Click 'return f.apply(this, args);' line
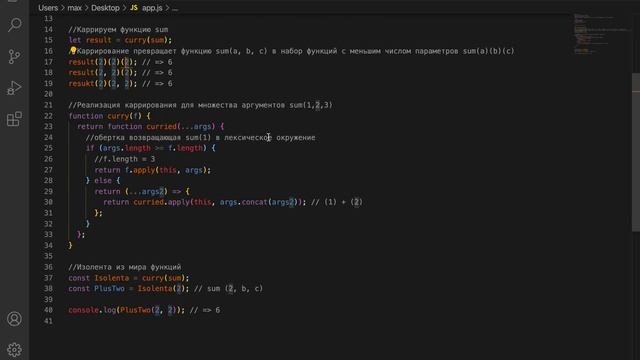The height and width of the screenshot is (360, 640). coord(153,170)
